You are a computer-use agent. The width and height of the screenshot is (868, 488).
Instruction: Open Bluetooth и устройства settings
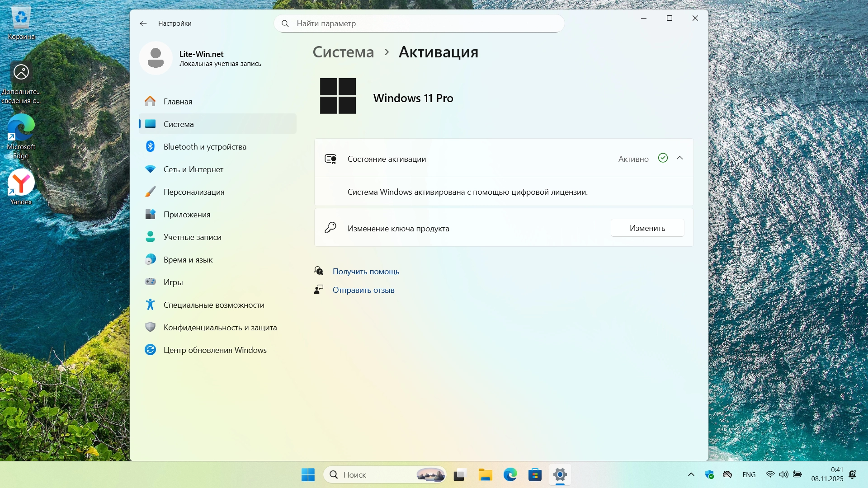205,147
